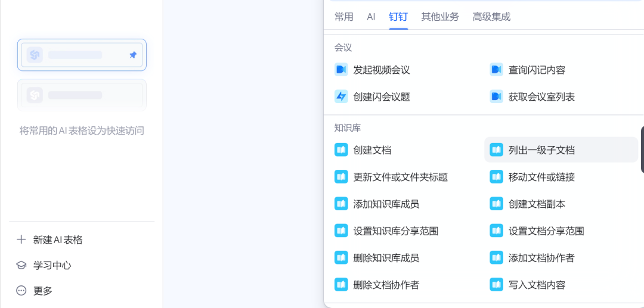Viewport: 644px width, 308px height.
Task: Click the video icon beside 获取会议室列表
Action: pos(496,97)
